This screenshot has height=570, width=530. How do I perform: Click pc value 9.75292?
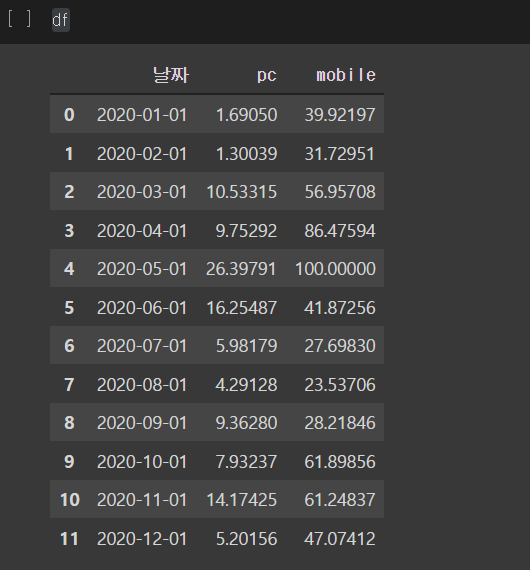(246, 230)
